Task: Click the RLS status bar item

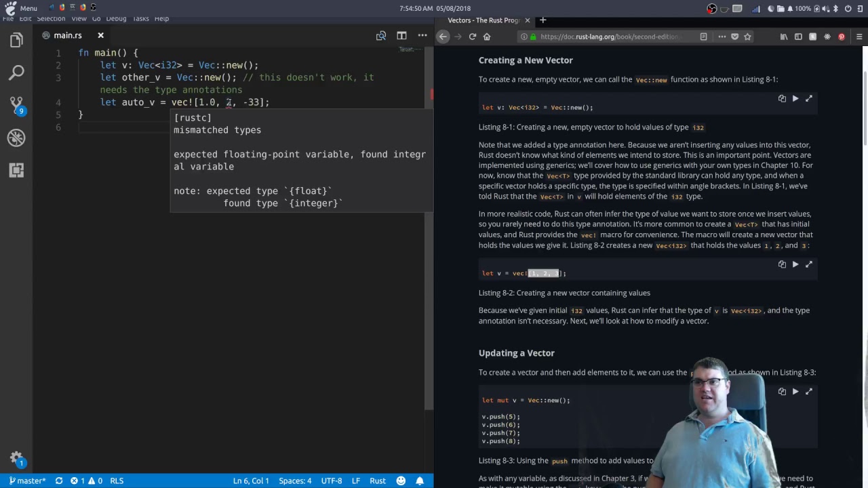Action: coord(117,481)
